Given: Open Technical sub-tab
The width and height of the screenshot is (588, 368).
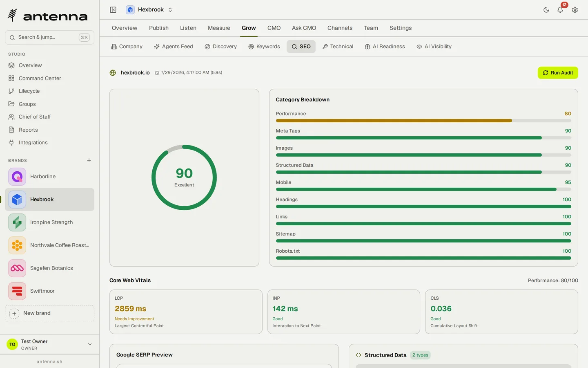Looking at the screenshot, I should click(x=338, y=47).
